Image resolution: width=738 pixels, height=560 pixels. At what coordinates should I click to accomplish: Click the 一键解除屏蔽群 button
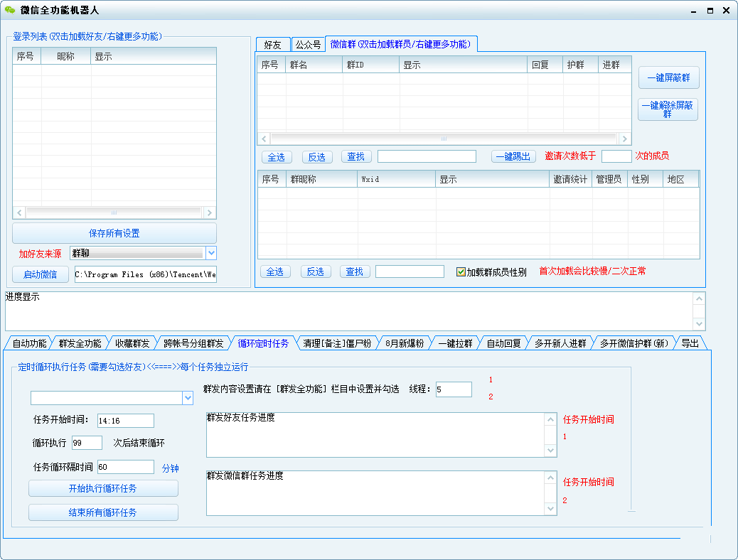click(668, 109)
